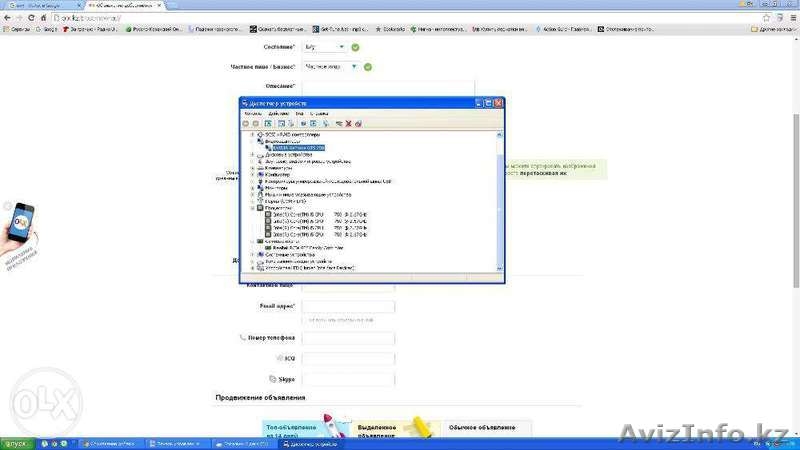Click the Номер телефона input field

348,338
